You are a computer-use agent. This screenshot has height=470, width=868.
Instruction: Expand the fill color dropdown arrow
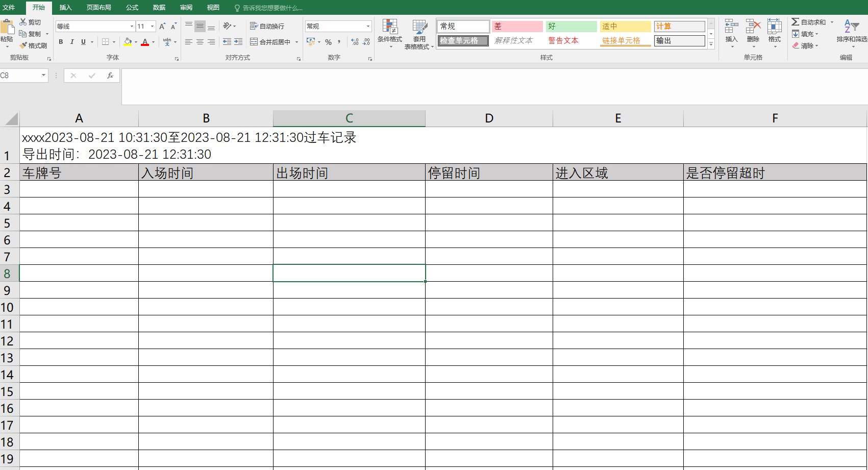click(x=136, y=42)
